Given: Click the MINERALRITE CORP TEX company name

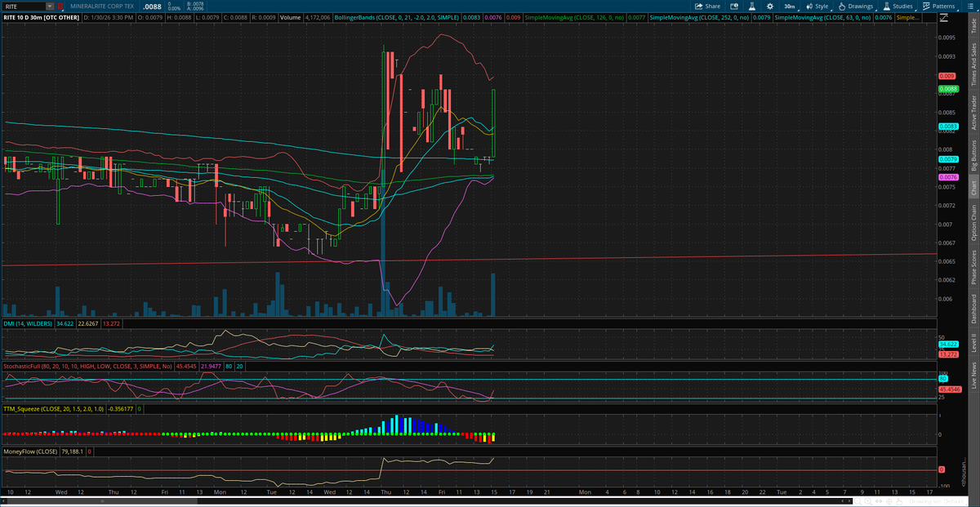Looking at the screenshot, I should coord(102,6).
